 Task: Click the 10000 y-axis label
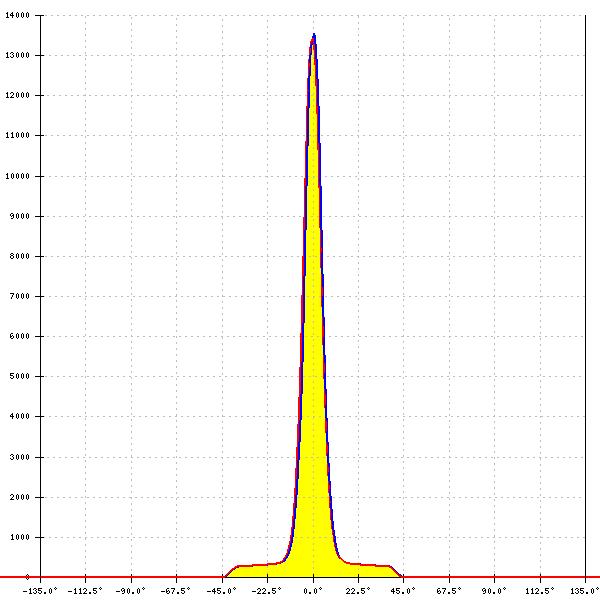[x=17, y=176]
